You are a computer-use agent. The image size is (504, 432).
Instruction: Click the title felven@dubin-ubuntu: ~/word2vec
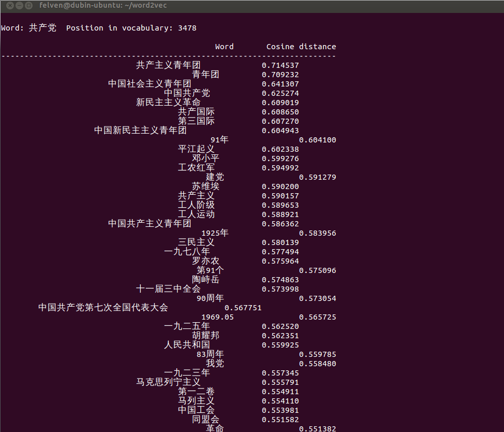tap(103, 5)
